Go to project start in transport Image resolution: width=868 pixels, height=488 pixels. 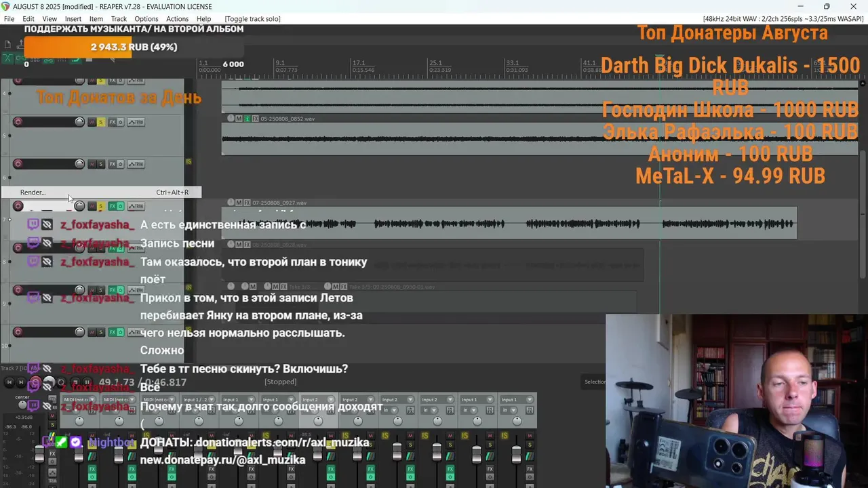(x=9, y=382)
